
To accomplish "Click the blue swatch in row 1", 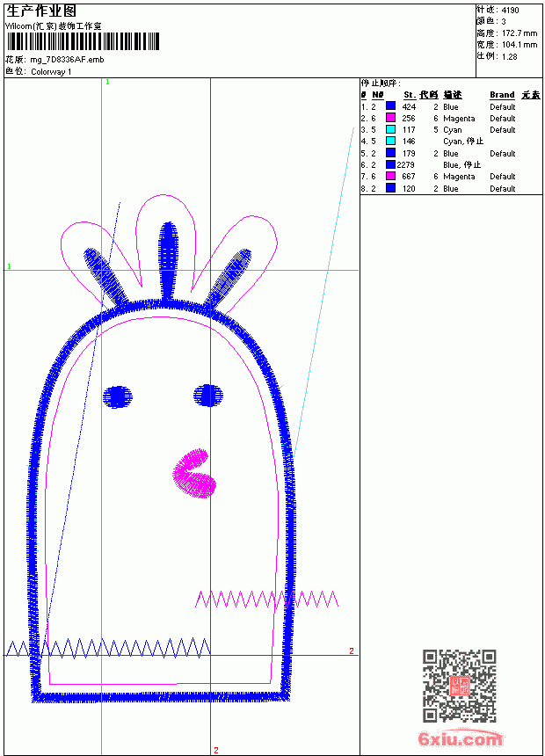I will tap(390, 106).
